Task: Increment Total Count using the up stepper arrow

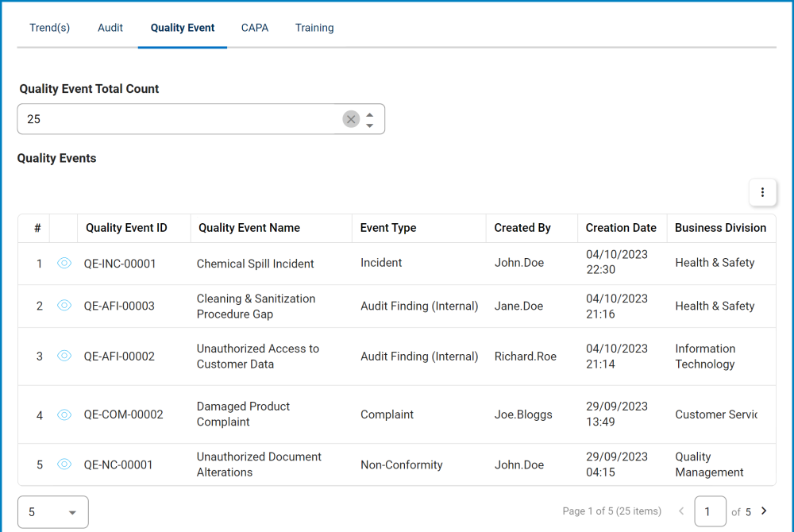Action: coord(370,114)
